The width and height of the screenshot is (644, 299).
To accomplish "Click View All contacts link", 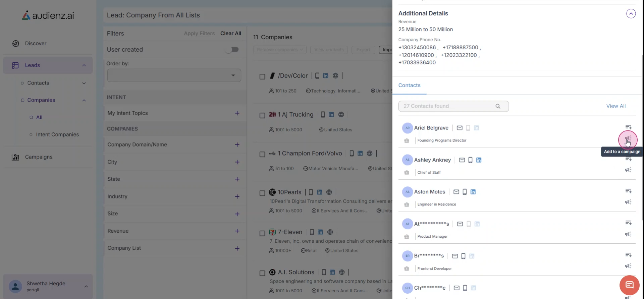I will click(x=616, y=106).
